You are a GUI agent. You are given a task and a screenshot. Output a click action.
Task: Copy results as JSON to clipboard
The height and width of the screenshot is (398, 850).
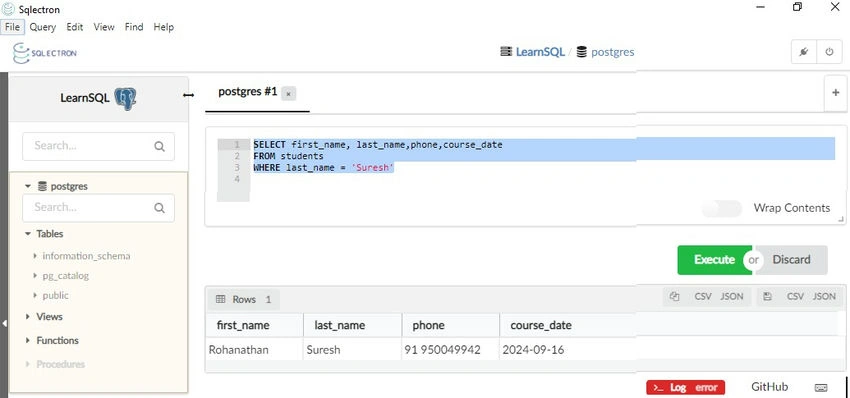732,297
